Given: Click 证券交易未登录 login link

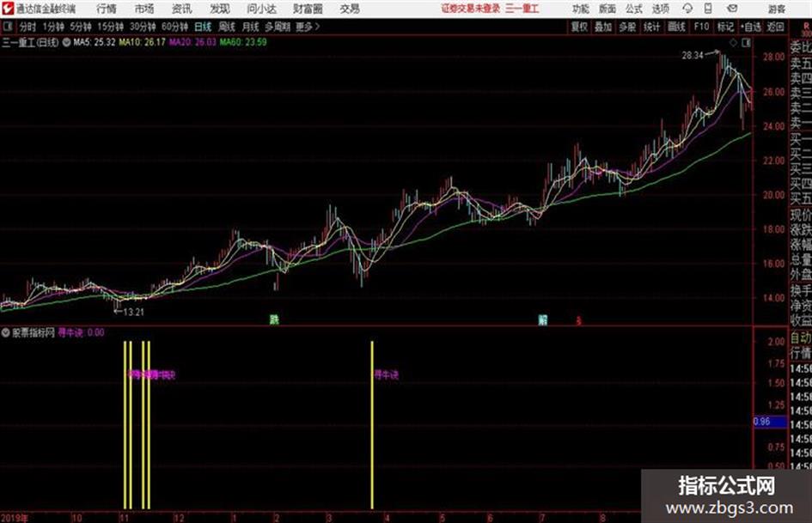Looking at the screenshot, I should 471,9.
